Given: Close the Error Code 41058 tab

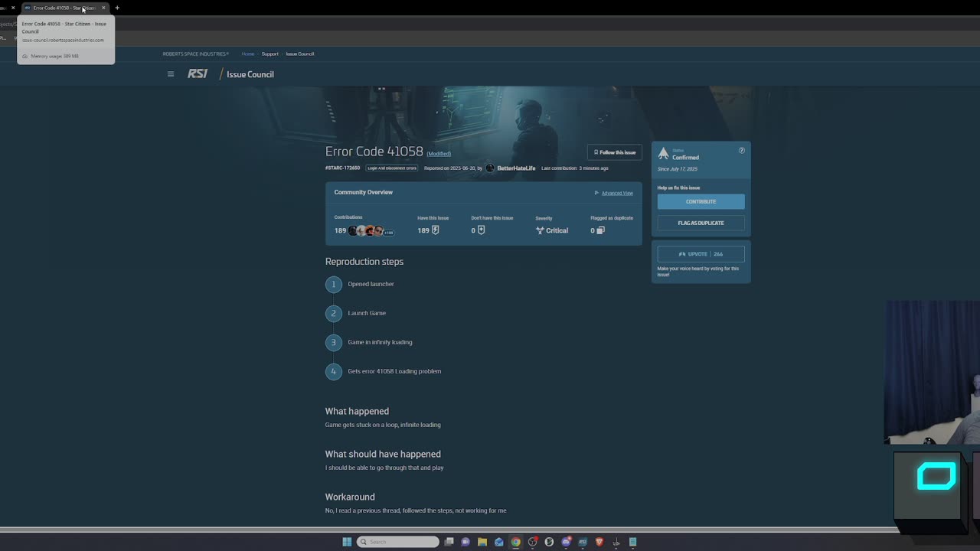Looking at the screenshot, I should point(103,8).
